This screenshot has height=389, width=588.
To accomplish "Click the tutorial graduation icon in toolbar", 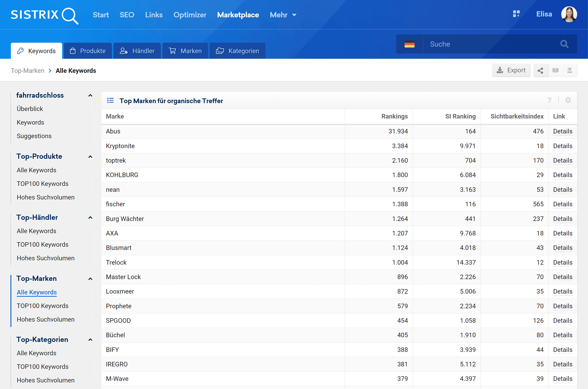I will point(570,71).
